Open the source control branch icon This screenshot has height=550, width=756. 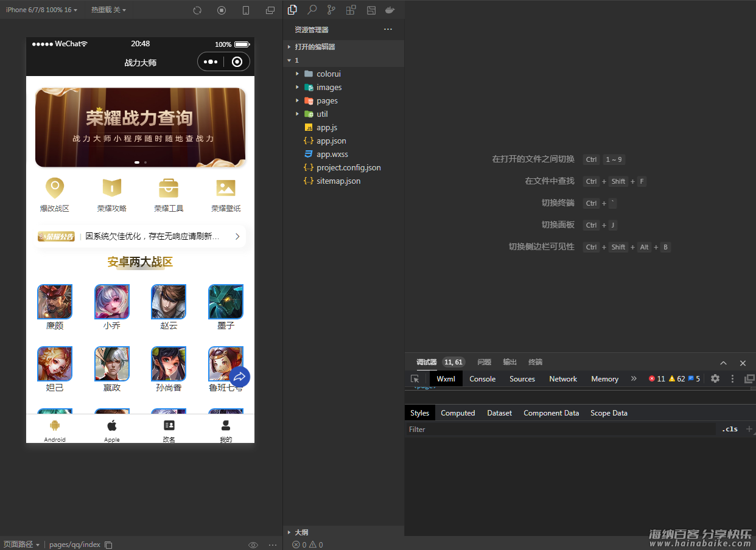pos(331,10)
